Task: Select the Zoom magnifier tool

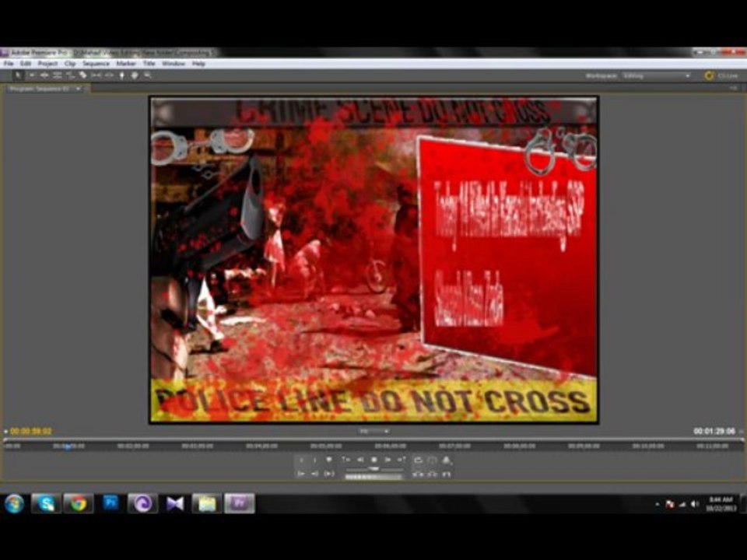Action: pos(148,75)
